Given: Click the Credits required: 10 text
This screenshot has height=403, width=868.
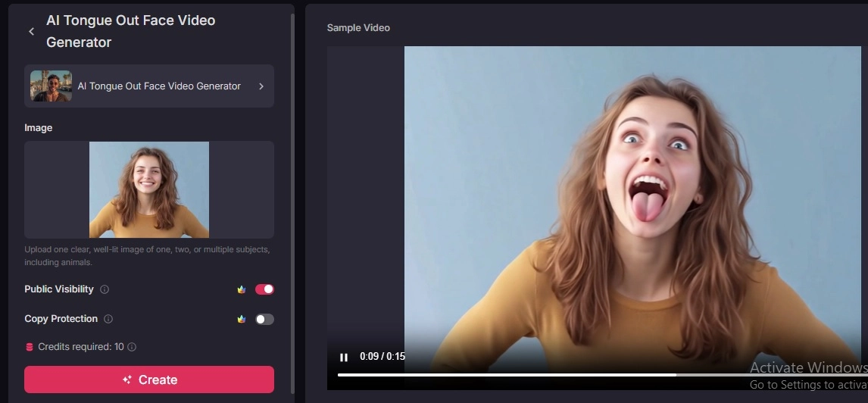Looking at the screenshot, I should click(81, 347).
